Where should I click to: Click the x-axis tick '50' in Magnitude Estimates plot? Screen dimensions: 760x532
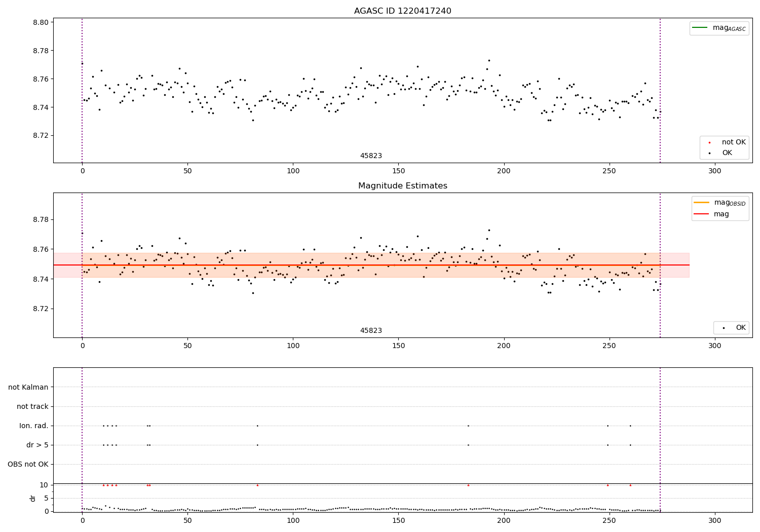point(187,346)
